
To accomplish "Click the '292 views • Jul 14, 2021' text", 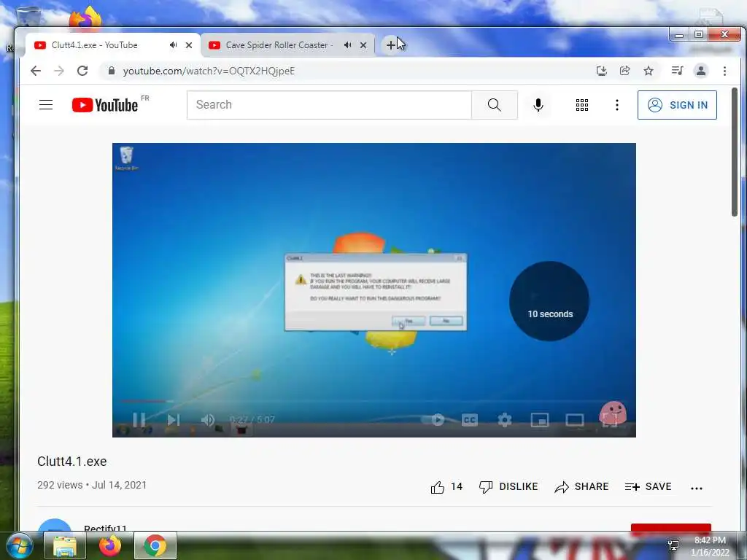I will (x=92, y=485).
